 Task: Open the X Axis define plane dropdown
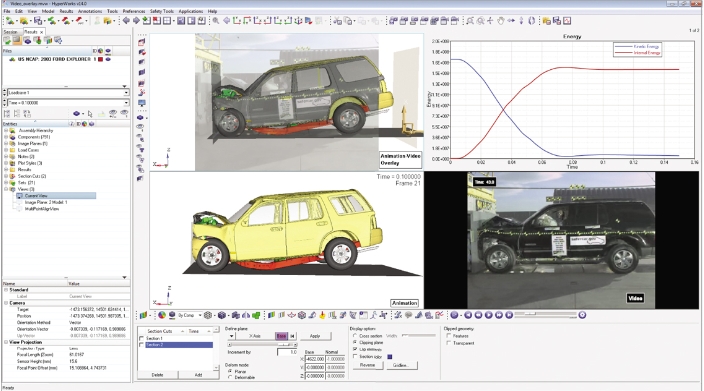(231, 336)
